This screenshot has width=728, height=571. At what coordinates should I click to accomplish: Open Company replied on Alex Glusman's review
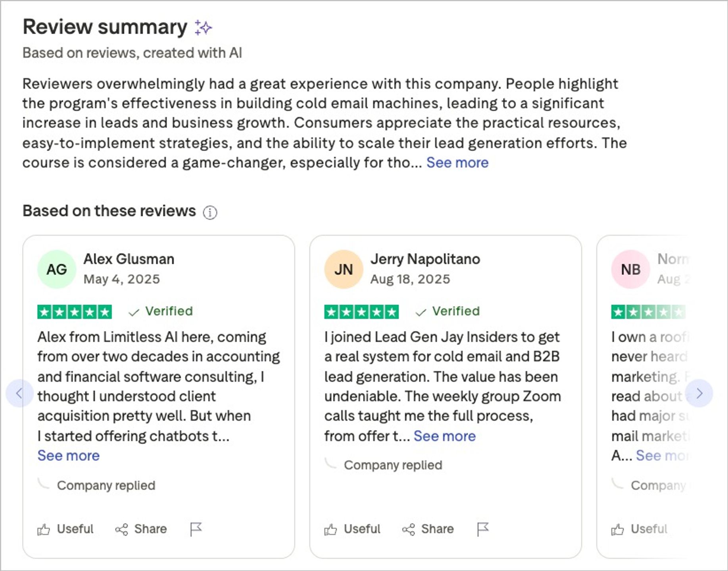tap(106, 485)
